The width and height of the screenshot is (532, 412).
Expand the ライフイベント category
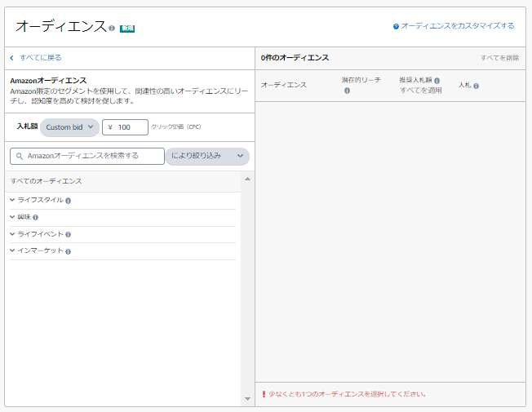12,234
